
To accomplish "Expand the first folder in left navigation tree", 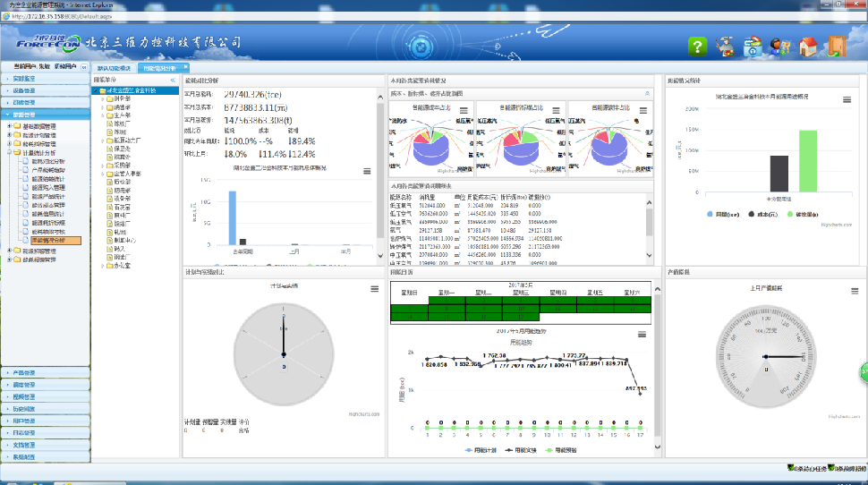I will click(9, 125).
